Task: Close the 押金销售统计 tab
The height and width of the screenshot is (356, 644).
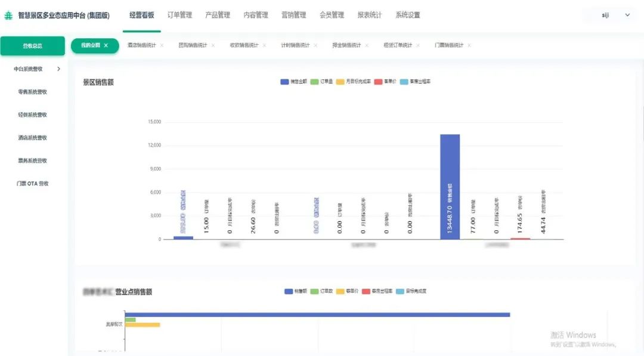Action: tap(367, 45)
